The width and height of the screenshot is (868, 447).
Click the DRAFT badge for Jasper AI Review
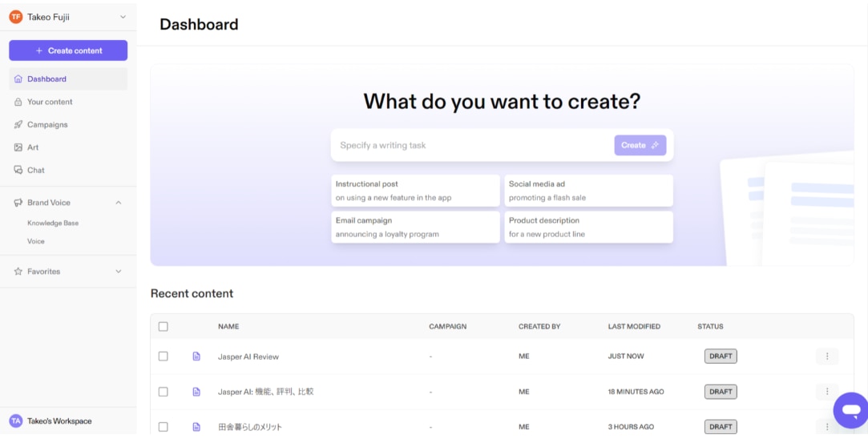coord(721,356)
